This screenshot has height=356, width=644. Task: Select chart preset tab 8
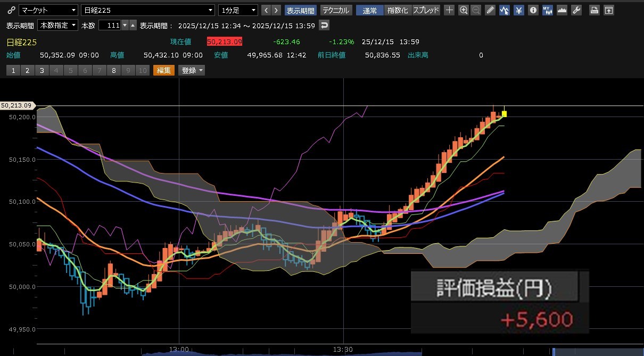(113, 70)
